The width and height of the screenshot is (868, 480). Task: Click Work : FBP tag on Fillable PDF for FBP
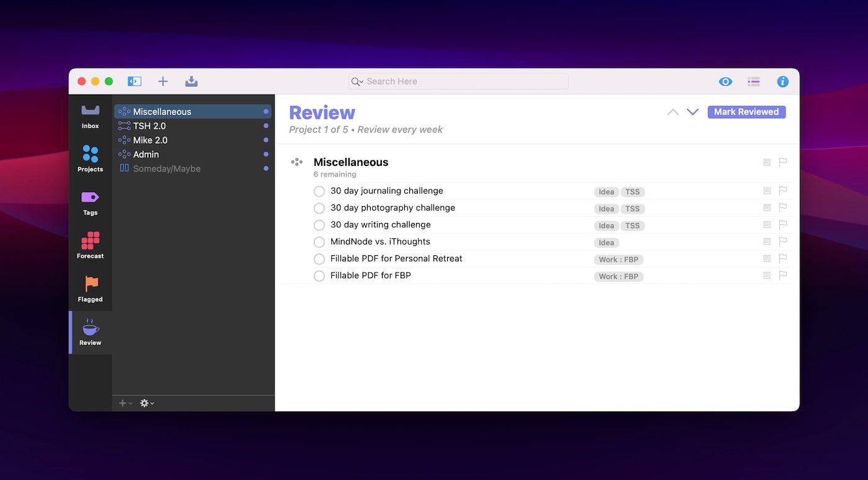click(x=619, y=277)
